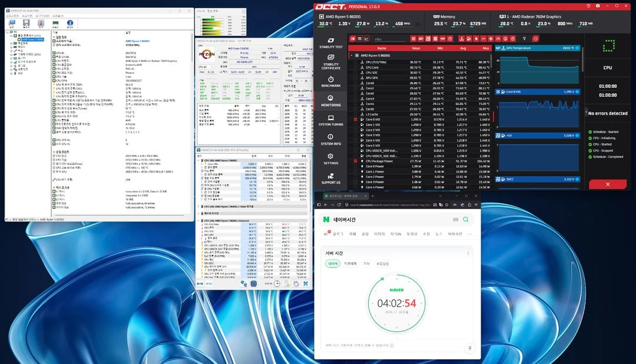
Task: Click info icon on +5V graph header
Action: click(577, 135)
